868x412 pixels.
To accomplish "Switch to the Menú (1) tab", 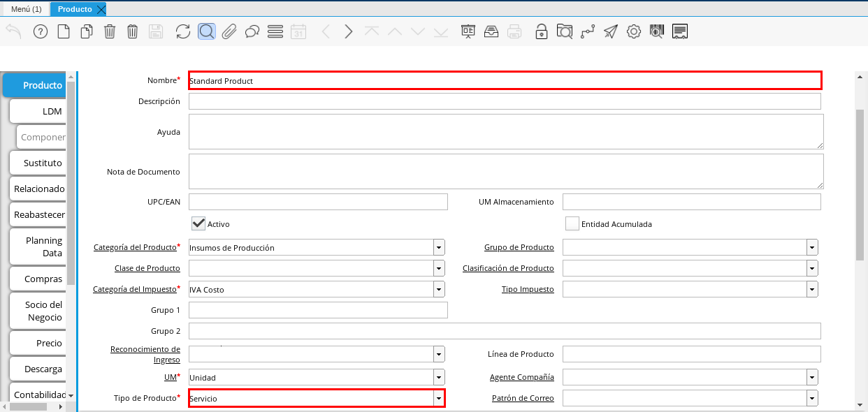I will point(26,9).
